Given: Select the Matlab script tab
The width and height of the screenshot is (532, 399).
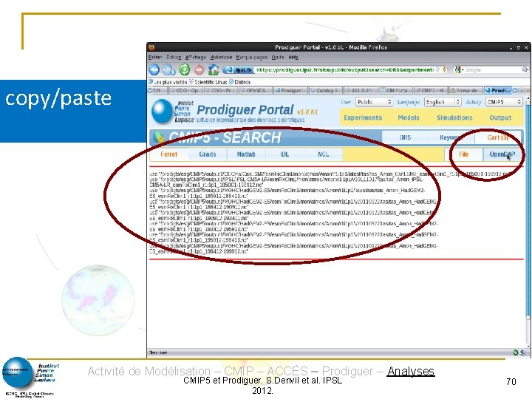Looking at the screenshot, I should pyautogui.click(x=246, y=154).
